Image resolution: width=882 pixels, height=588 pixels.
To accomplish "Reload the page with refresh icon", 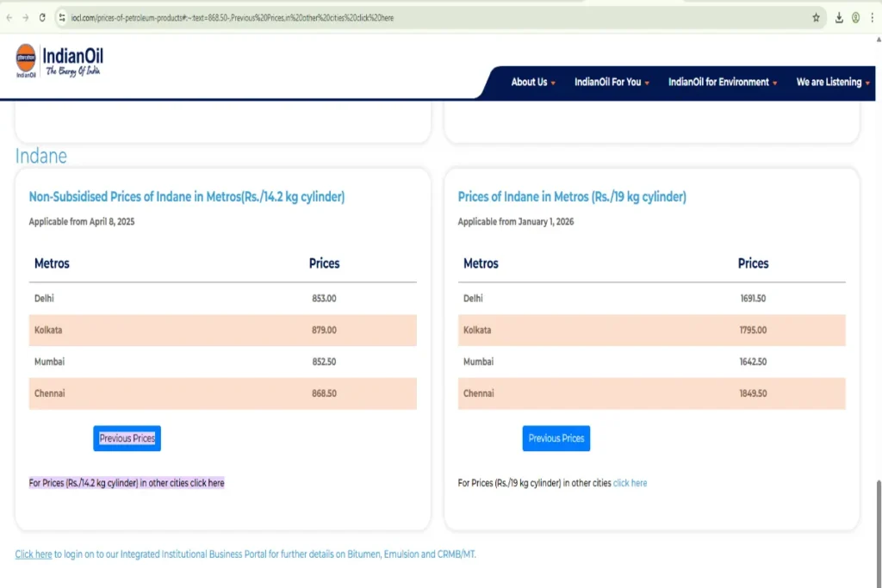I will [42, 17].
